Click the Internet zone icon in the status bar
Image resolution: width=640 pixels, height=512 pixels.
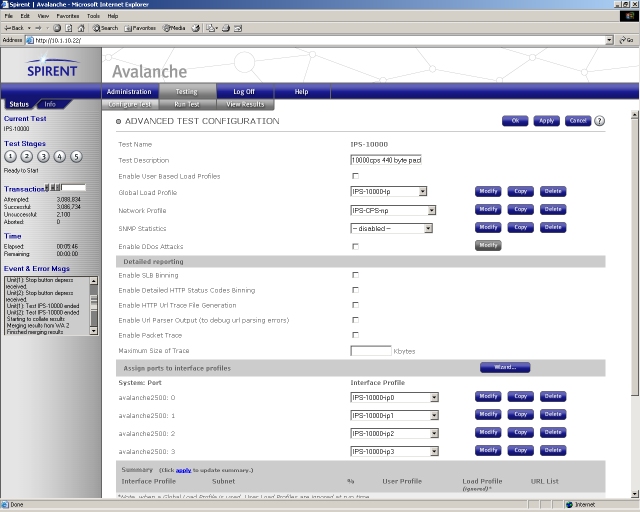570,505
